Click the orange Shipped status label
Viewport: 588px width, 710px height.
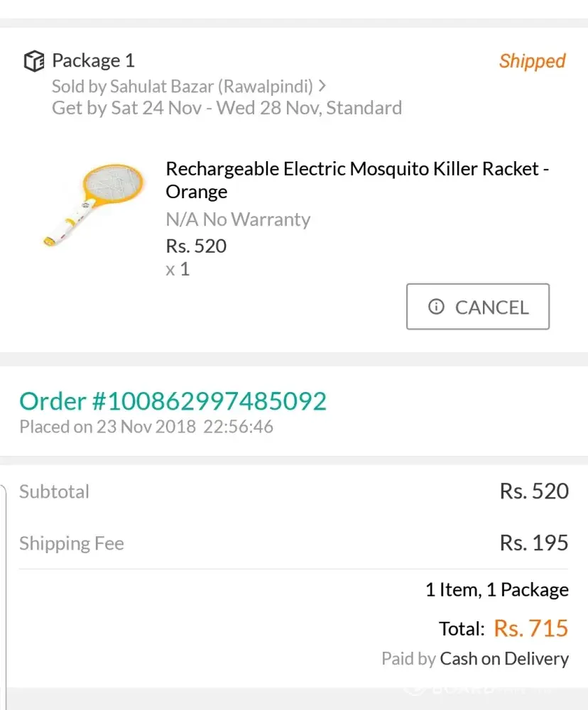pyautogui.click(x=532, y=61)
